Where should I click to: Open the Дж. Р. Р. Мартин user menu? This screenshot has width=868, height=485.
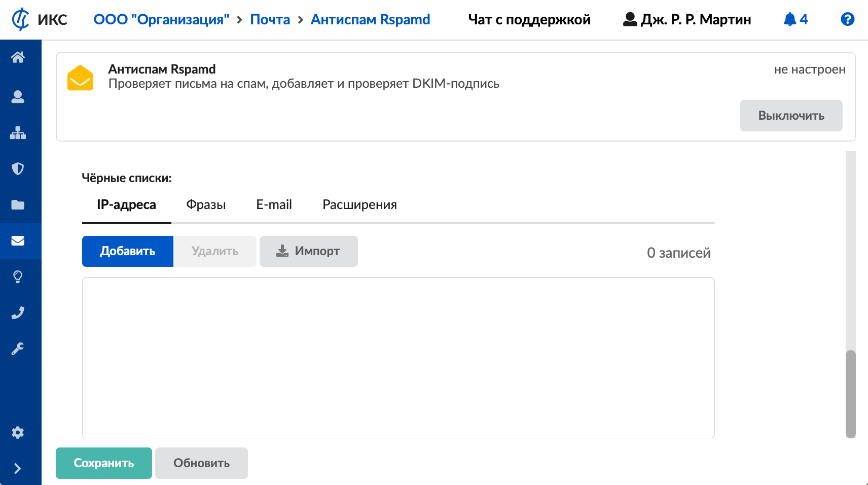click(687, 19)
